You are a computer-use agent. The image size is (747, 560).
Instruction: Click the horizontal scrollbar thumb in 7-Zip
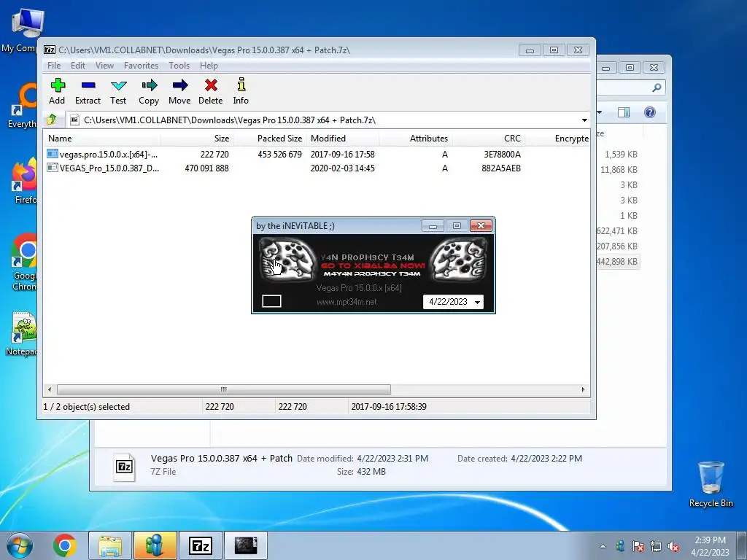click(x=223, y=389)
